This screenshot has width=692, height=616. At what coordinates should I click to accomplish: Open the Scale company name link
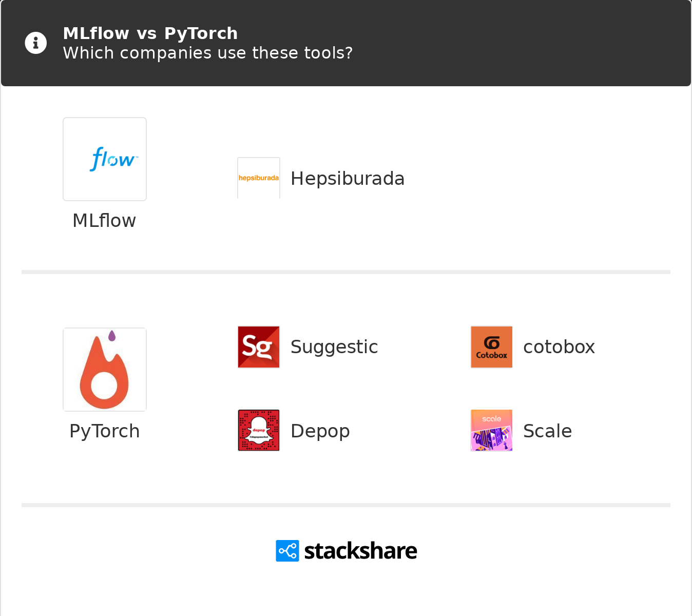(547, 431)
